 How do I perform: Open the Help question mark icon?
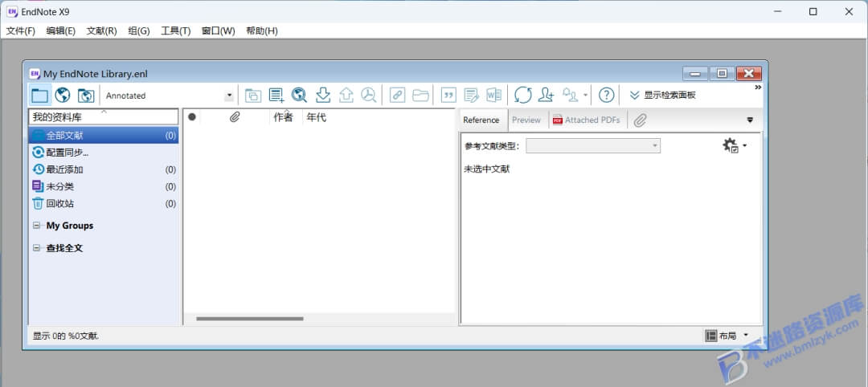click(607, 95)
